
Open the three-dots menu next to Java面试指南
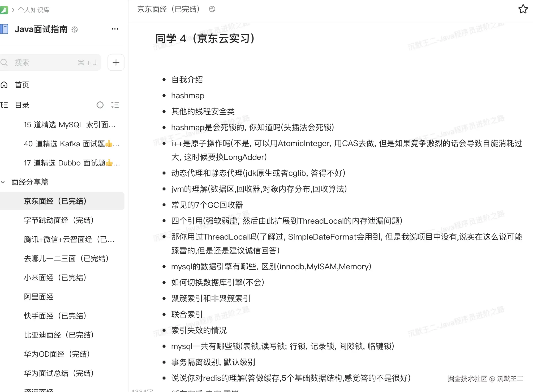115,29
